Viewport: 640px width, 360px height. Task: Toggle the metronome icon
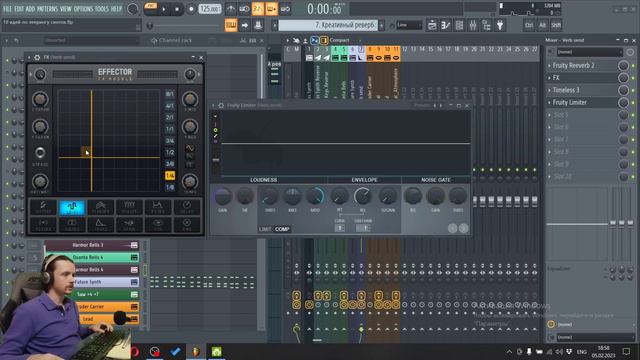[231, 9]
